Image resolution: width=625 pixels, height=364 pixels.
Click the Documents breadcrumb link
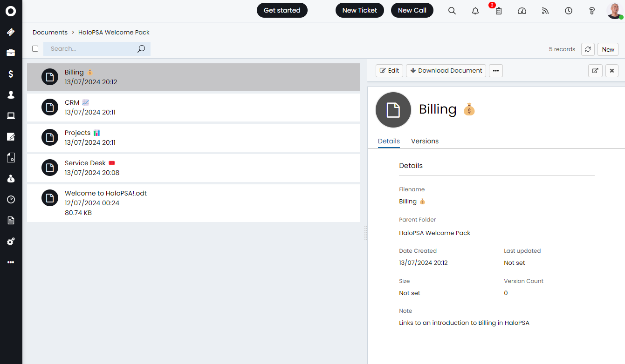click(50, 32)
